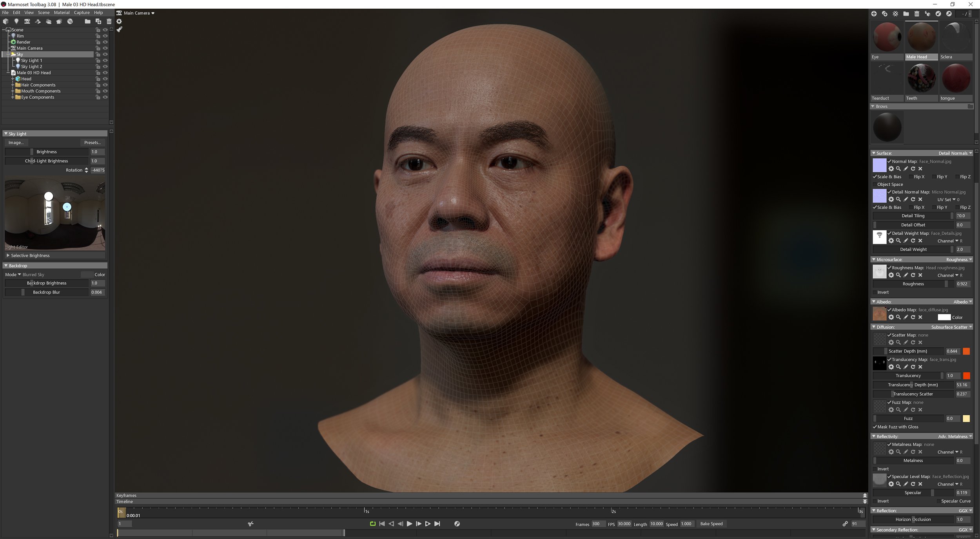
Task: Open the Roughness Map search magnifier icon
Action: coord(899,275)
